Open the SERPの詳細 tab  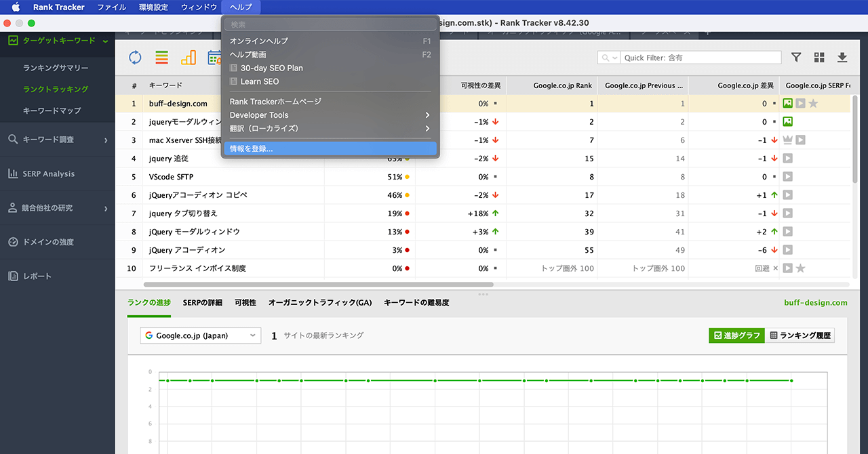pos(202,303)
